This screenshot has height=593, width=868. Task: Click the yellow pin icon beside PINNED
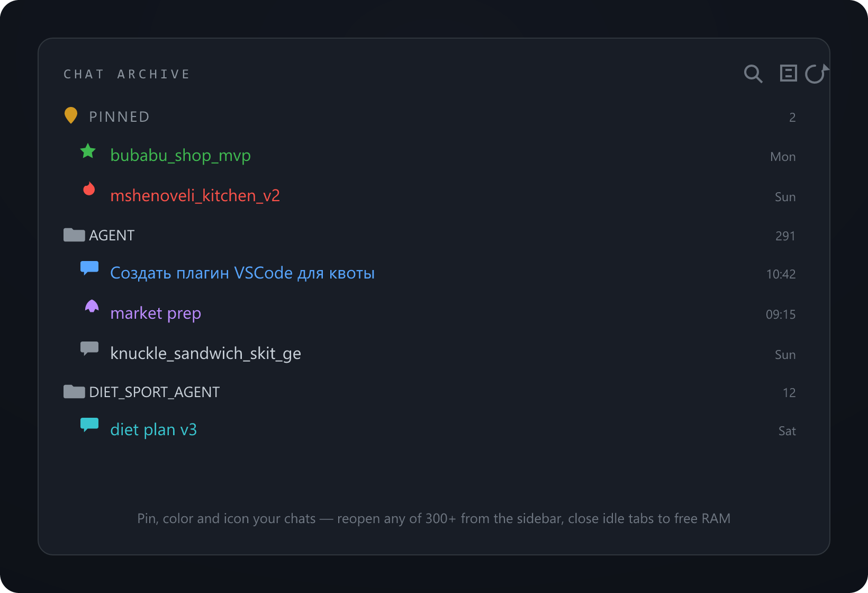(x=70, y=115)
